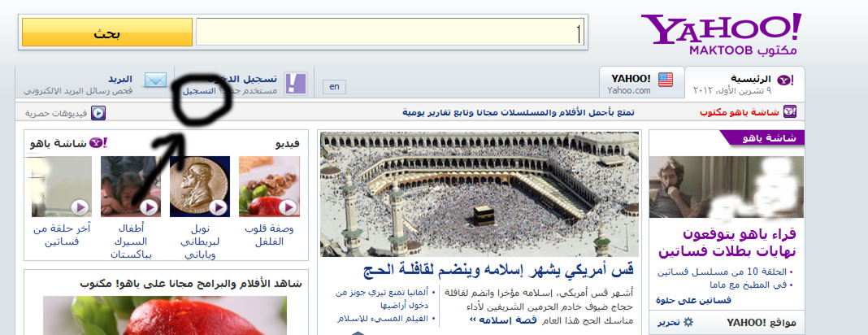
Task: Play the Nobel medal video thumbnail
Action: click(x=200, y=186)
